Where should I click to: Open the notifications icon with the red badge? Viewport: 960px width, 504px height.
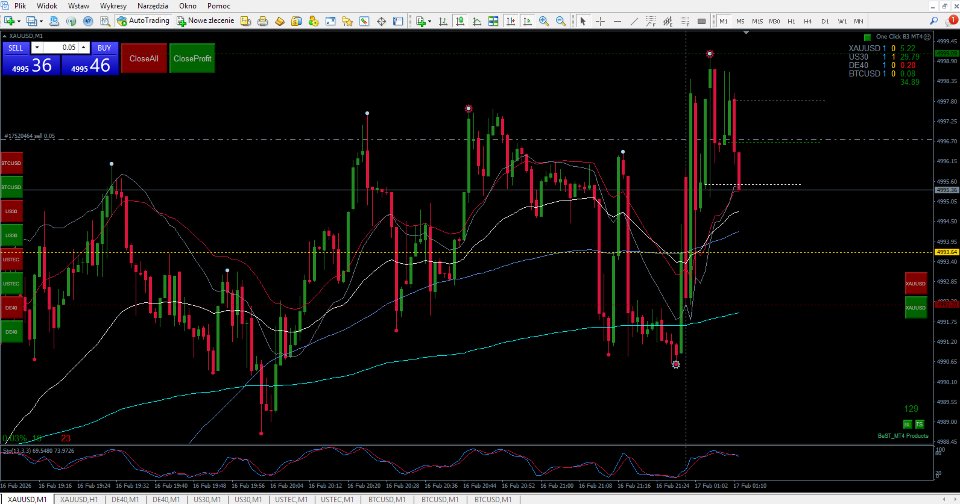[x=951, y=20]
